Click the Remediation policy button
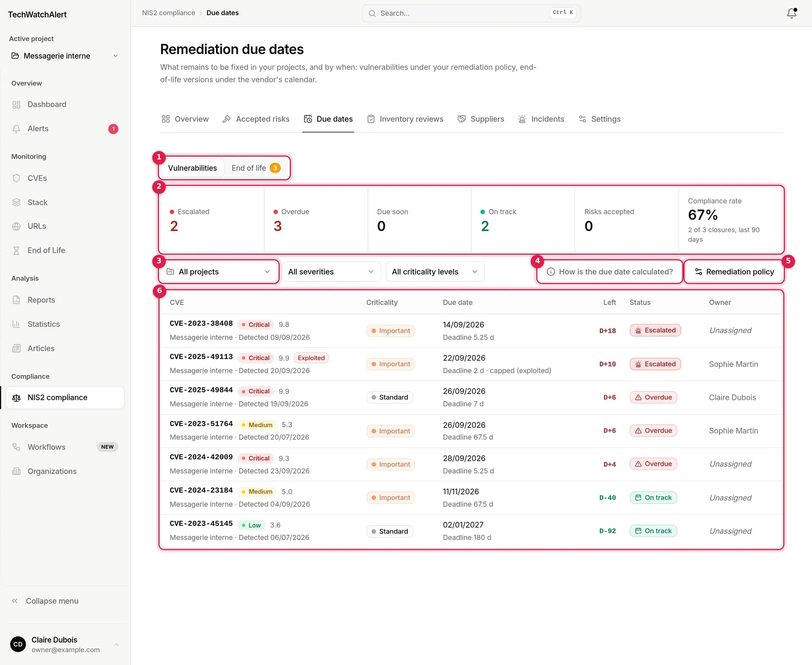Screen dimensions: 812x665 click(734, 271)
